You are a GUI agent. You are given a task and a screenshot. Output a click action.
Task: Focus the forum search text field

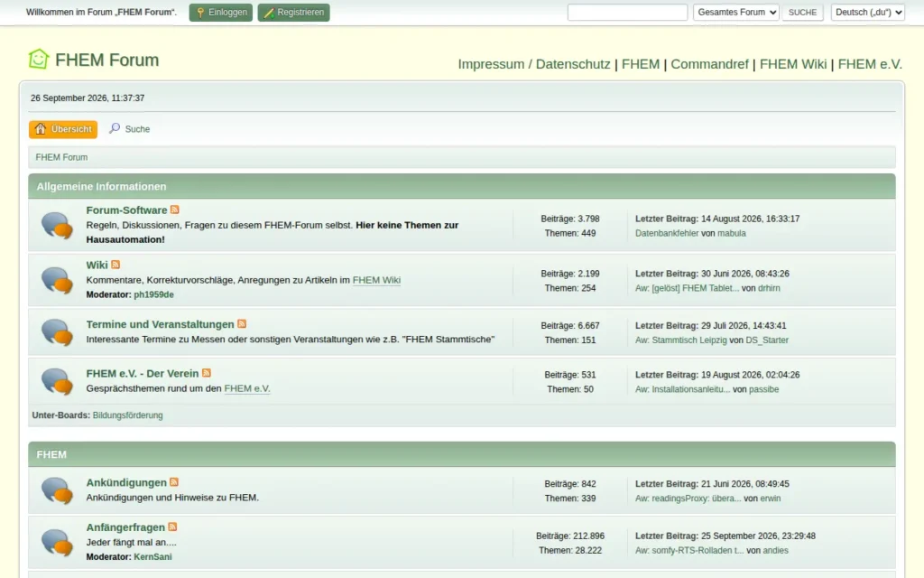click(628, 13)
